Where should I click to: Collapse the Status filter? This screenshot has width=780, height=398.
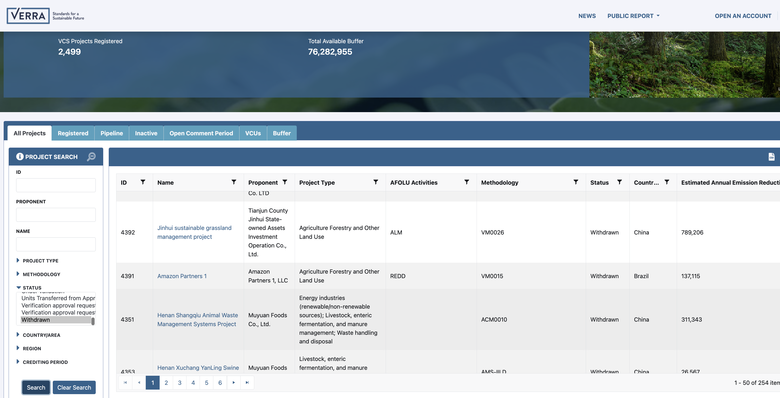[x=29, y=288]
